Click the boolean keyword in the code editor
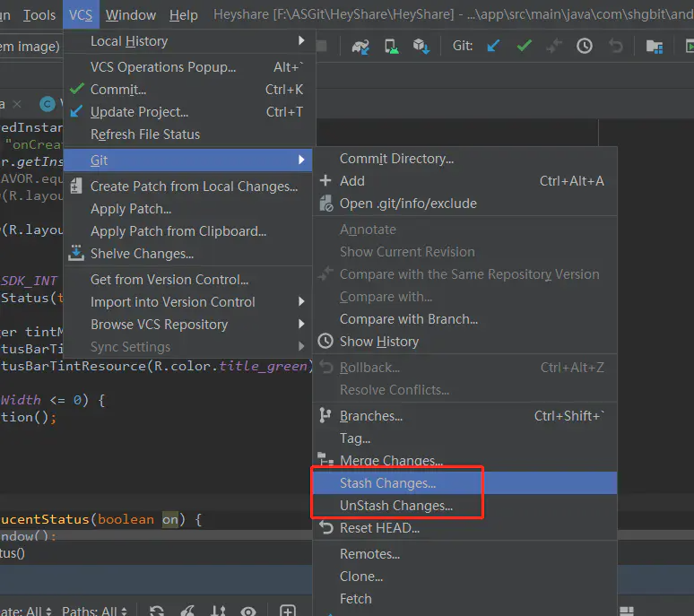Screen dimensions: 694x616 [126, 519]
